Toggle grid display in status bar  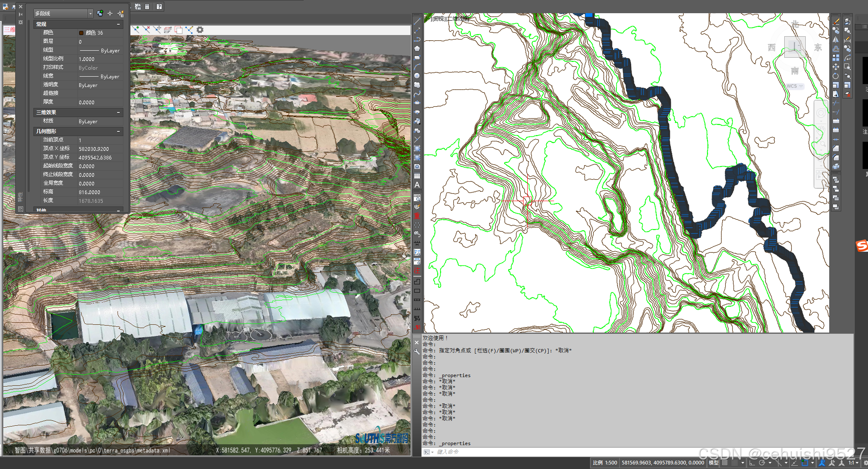pos(725,463)
